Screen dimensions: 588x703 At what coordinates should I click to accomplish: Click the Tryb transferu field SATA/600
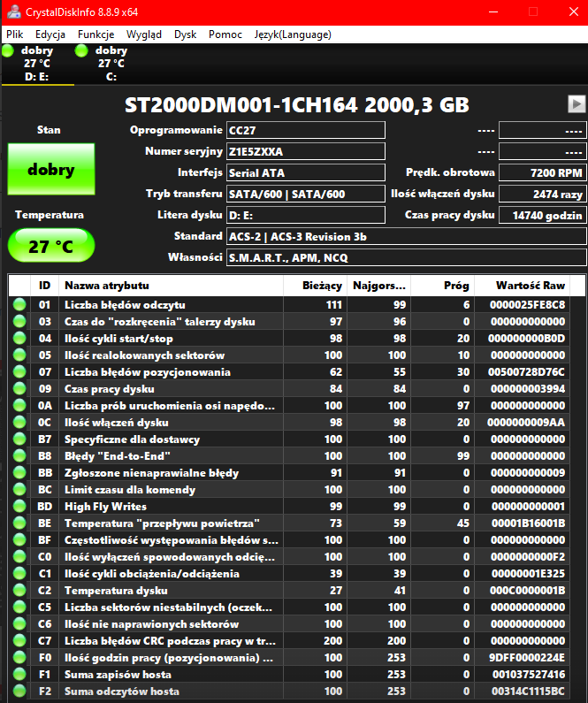tap(306, 194)
